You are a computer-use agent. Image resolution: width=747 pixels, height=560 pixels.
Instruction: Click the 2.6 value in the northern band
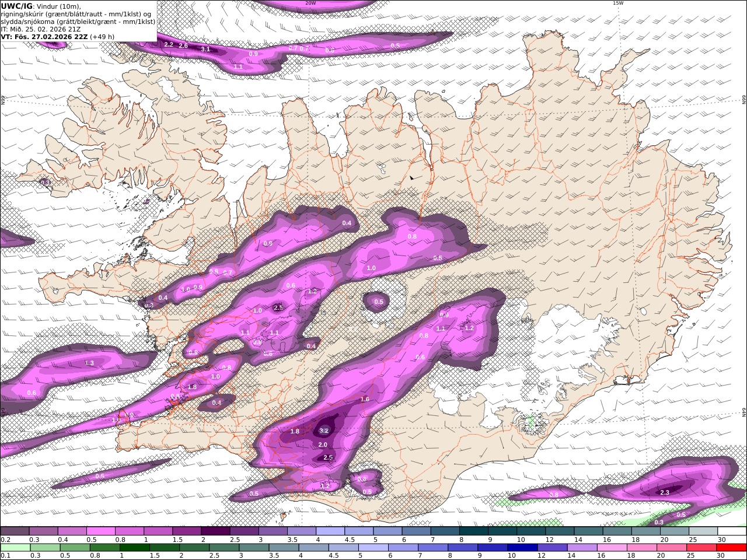click(x=183, y=45)
